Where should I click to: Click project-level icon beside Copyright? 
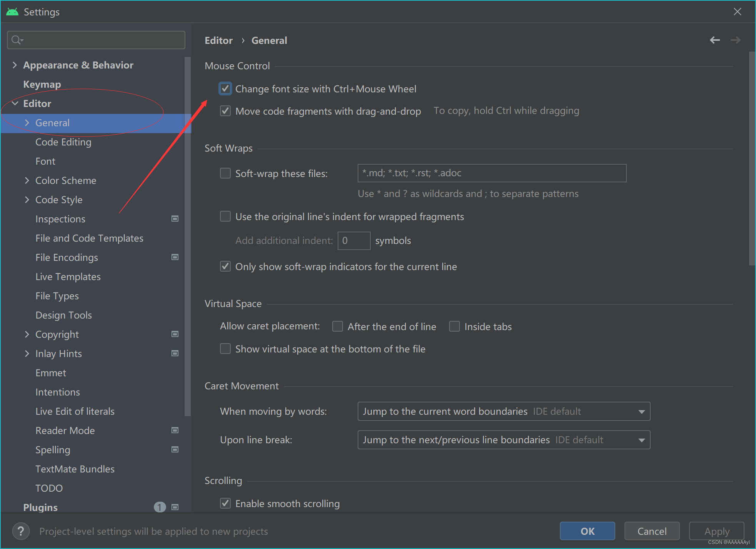[x=175, y=334]
